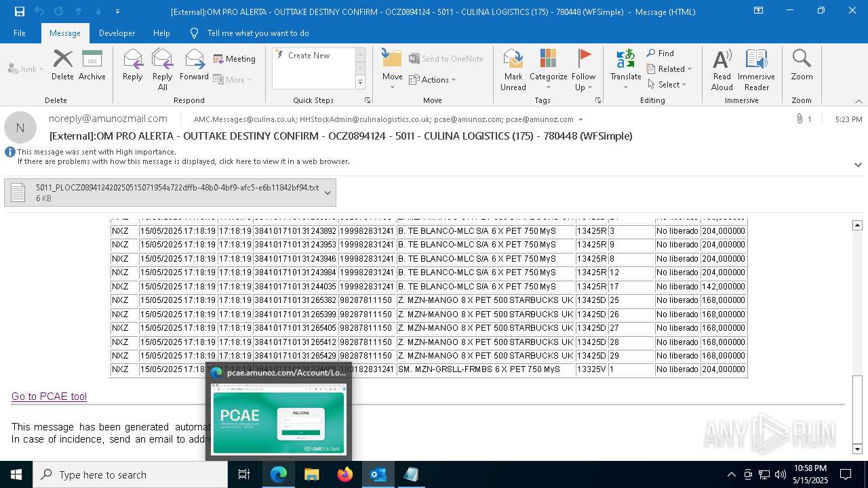Image resolution: width=868 pixels, height=488 pixels.
Task: Translate the message
Action: [x=625, y=70]
